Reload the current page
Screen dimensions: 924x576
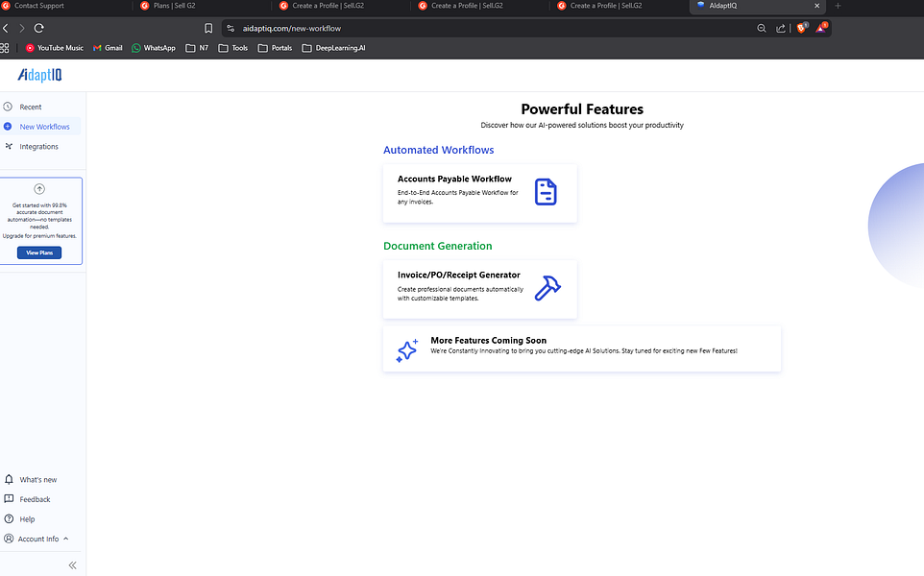click(38, 28)
